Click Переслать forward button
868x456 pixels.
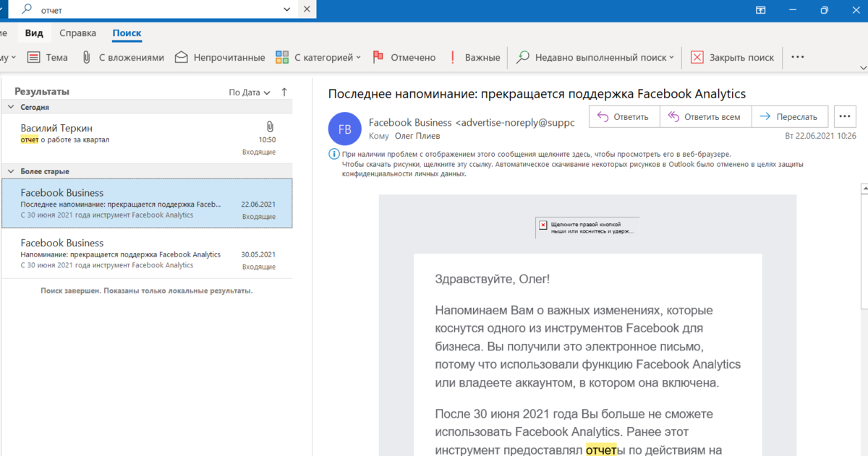click(789, 116)
